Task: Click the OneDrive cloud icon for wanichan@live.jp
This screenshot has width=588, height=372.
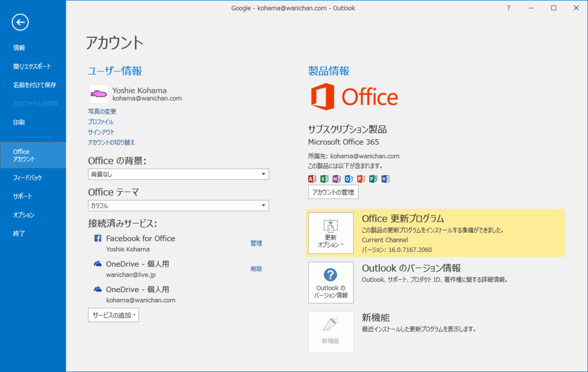Action: coord(98,264)
